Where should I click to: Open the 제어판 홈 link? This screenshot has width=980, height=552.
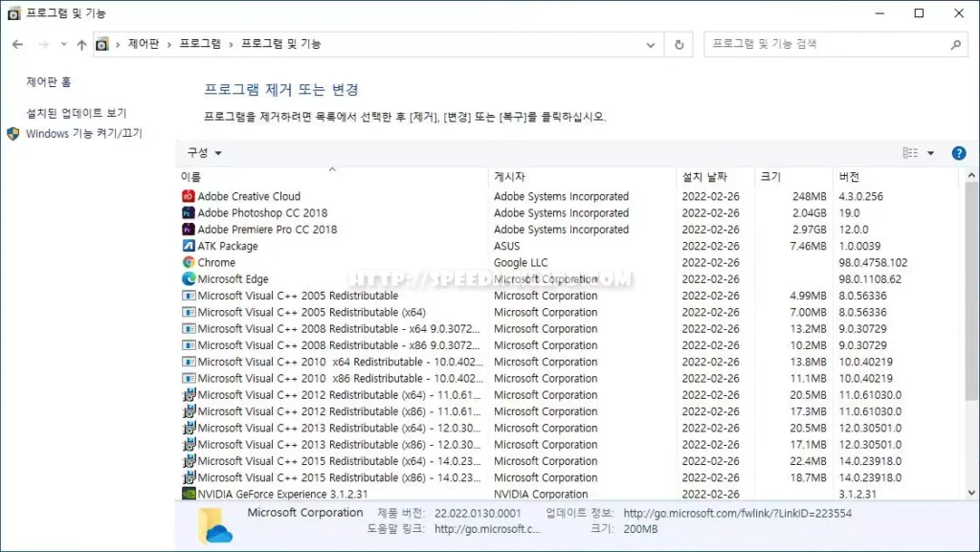coord(49,82)
